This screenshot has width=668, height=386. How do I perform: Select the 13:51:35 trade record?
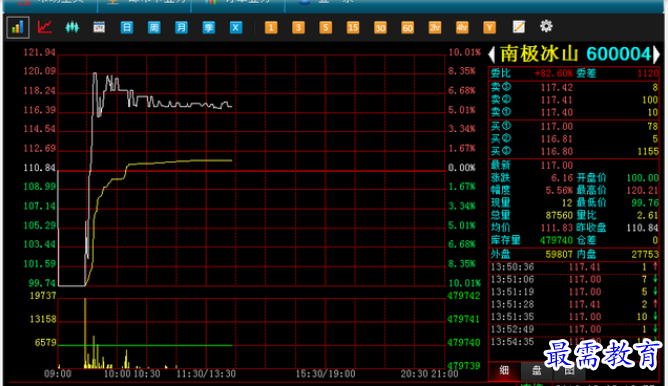click(x=574, y=317)
